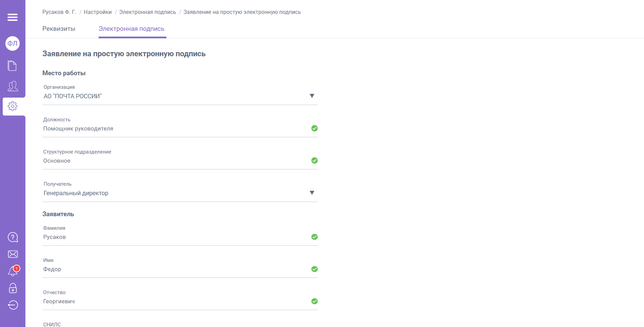644x327 pixels.
Task: Click the settings gear icon in the sidebar
Action: [x=13, y=106]
